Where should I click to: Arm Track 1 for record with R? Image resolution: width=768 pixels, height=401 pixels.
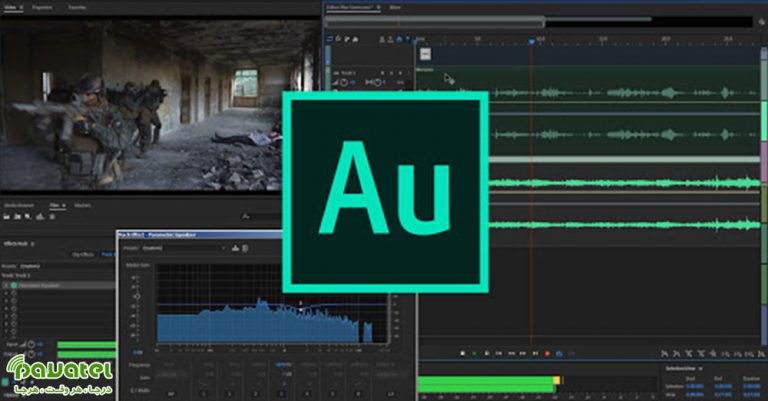pos(400,73)
